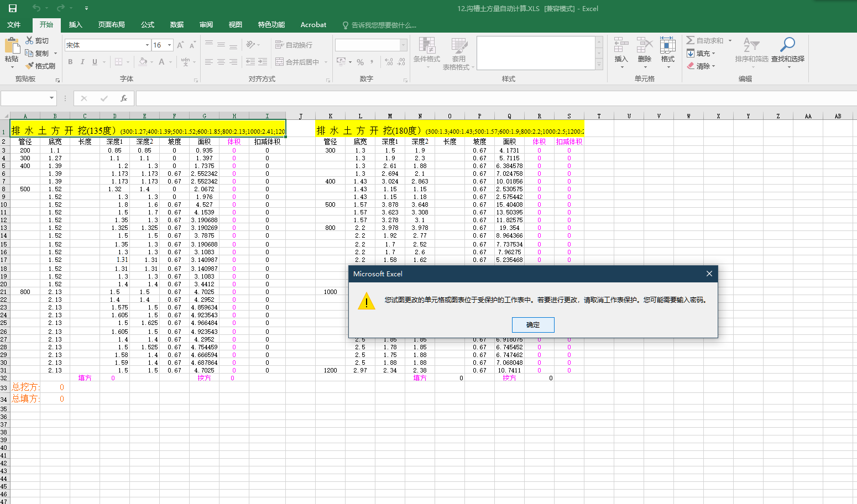Click Merge and Center (合并后居中)
Image resolution: width=857 pixels, height=504 pixels.
(297, 62)
